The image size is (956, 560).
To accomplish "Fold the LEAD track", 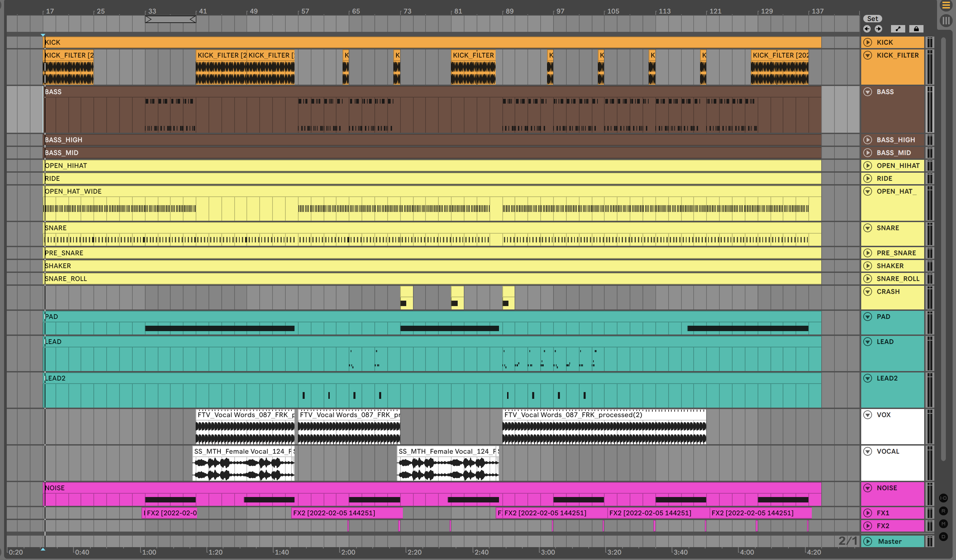I will (868, 342).
